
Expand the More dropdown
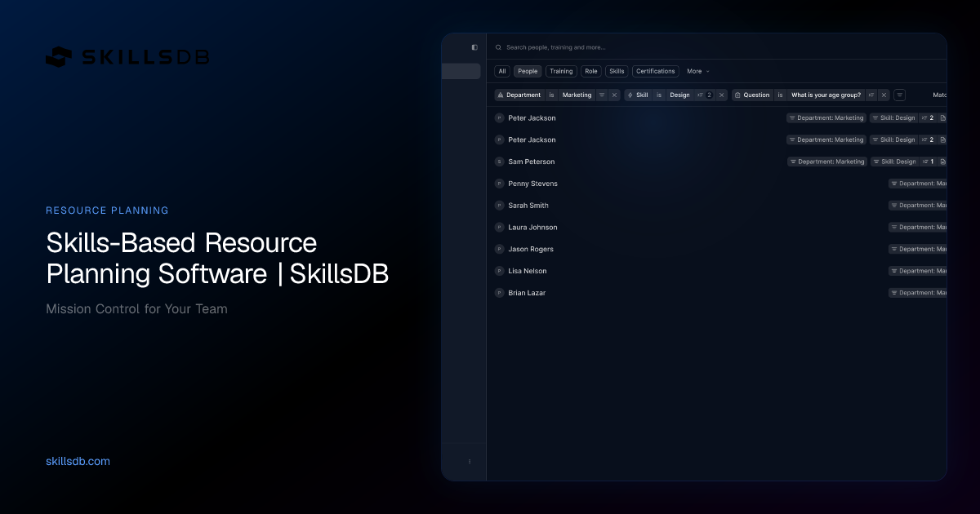697,71
